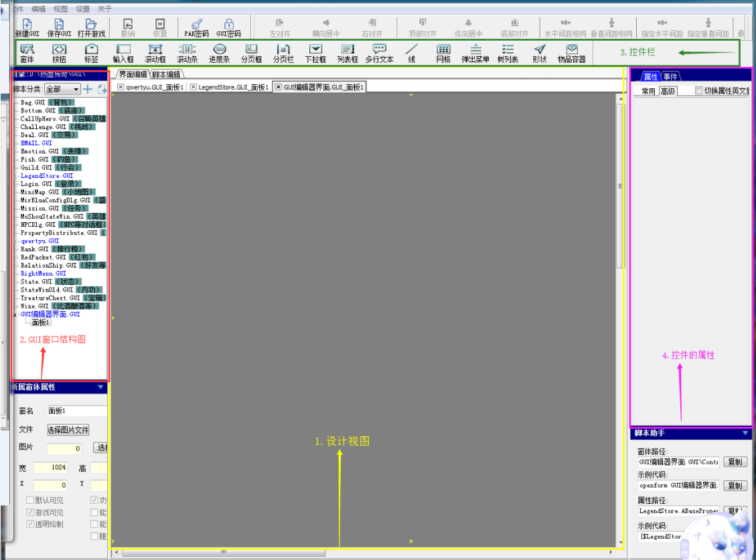Viewport: 756px width, 560px height.
Task: Enable the 默认可见 checkbox
Action: click(30, 500)
